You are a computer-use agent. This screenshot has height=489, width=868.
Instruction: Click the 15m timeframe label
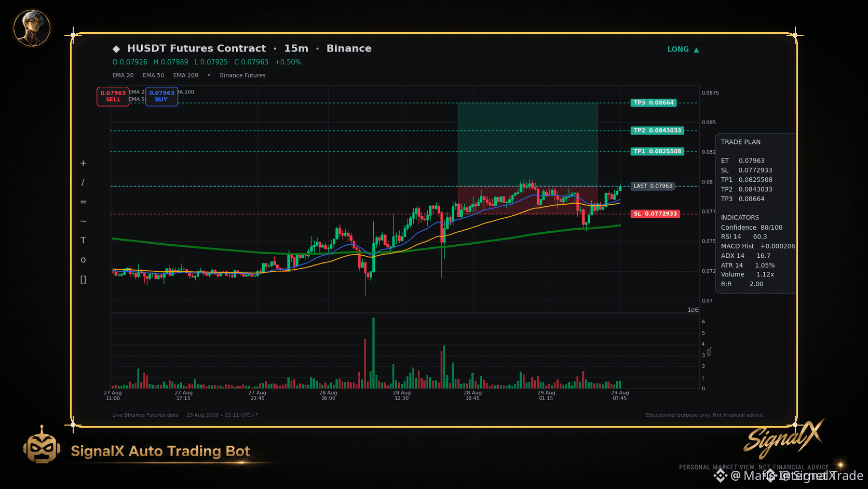click(296, 48)
